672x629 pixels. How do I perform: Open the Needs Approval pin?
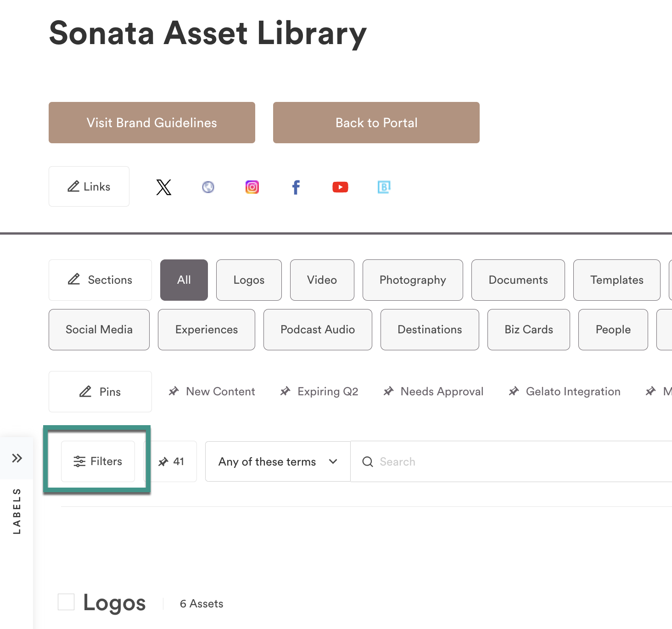(433, 392)
